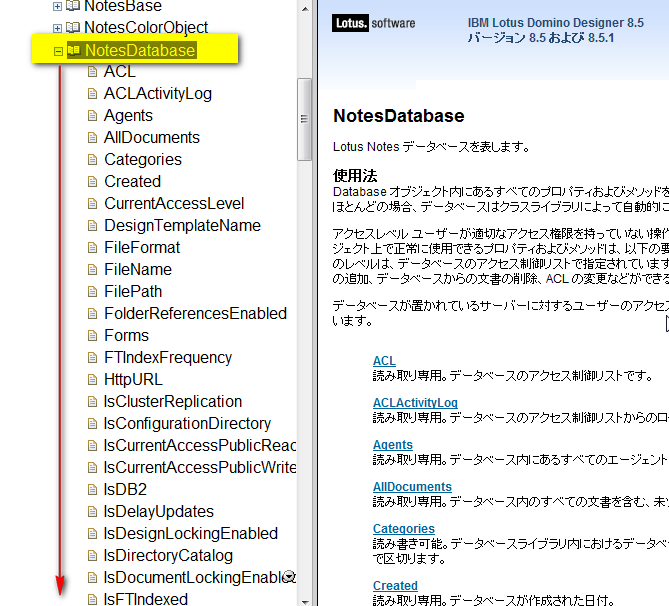This screenshot has height=606, width=669.
Task: Click the page icon beside DesignTemplateName
Action: click(92, 226)
